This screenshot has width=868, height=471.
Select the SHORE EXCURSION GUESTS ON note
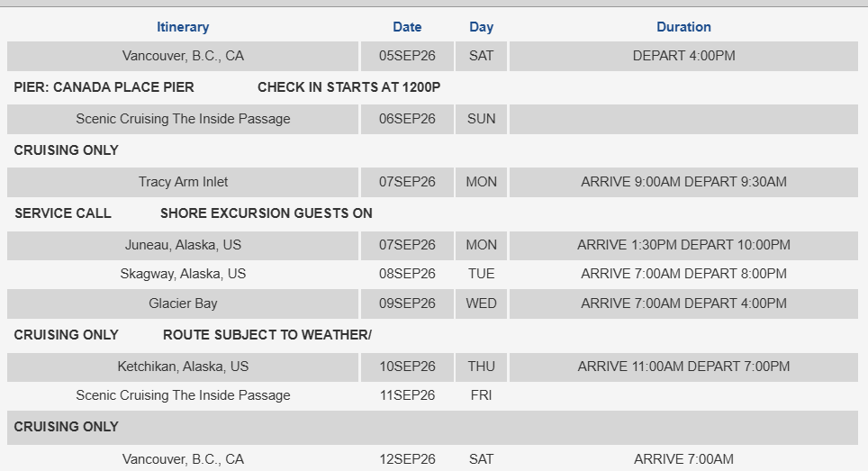267,213
